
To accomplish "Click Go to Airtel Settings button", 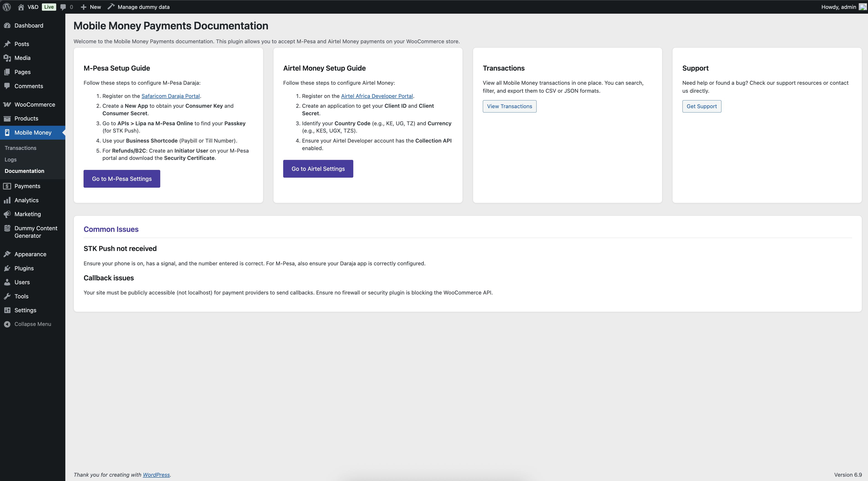I will [x=318, y=169].
